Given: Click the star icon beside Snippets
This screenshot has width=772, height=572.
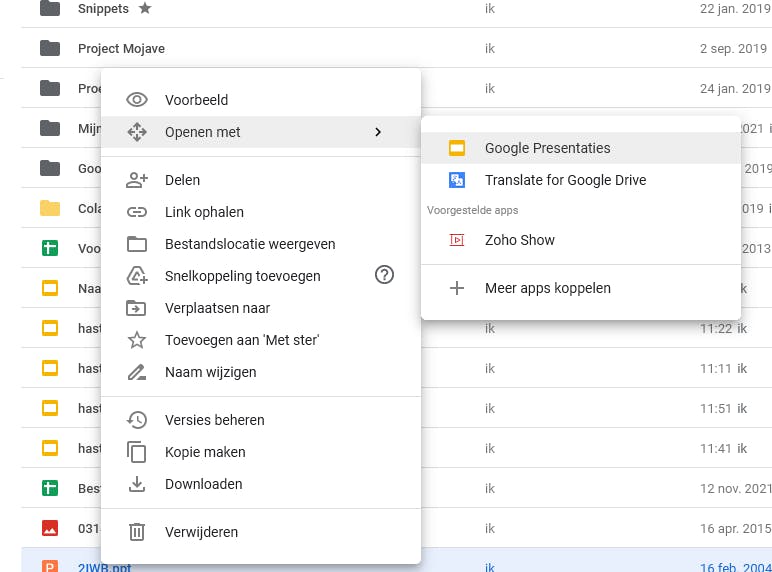Looking at the screenshot, I should [145, 9].
